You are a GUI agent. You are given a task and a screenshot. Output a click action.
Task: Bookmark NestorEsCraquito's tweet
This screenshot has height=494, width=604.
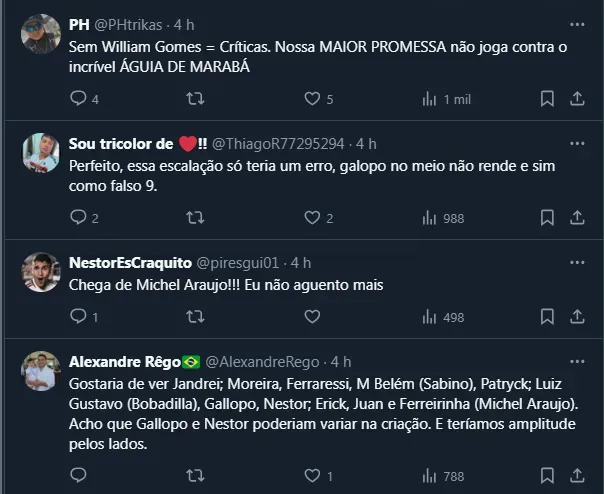(547, 317)
